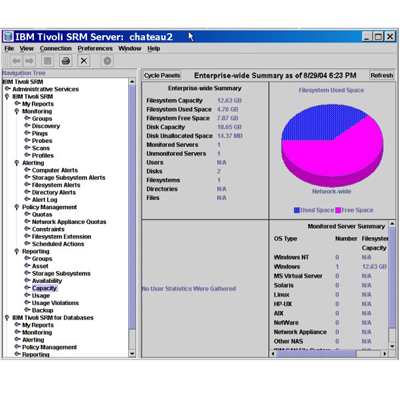The height and width of the screenshot is (400, 400).
Task: Click the Cycle Panels button
Action: click(162, 76)
